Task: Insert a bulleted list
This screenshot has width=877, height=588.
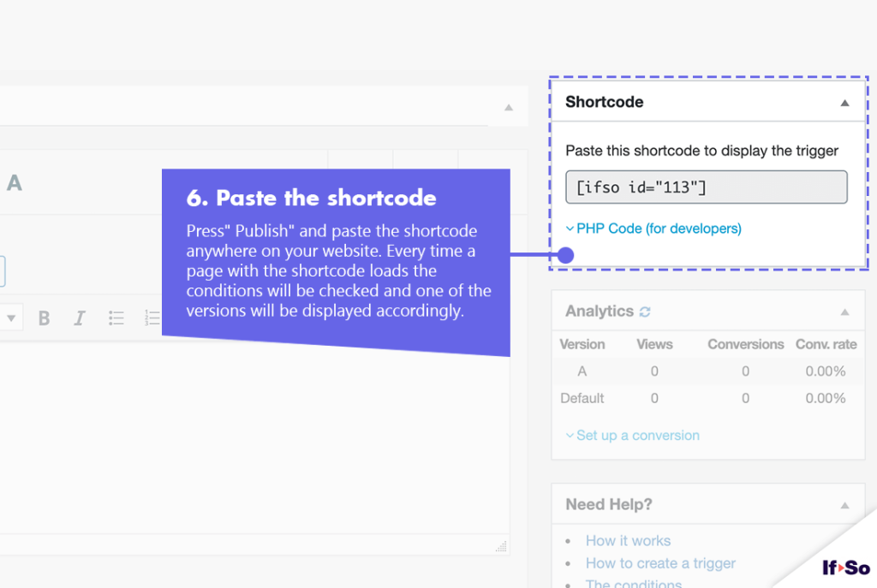Action: [116, 318]
